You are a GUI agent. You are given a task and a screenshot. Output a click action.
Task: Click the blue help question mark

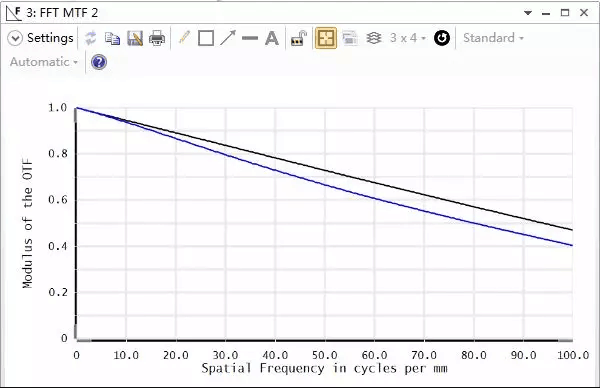pos(99,62)
